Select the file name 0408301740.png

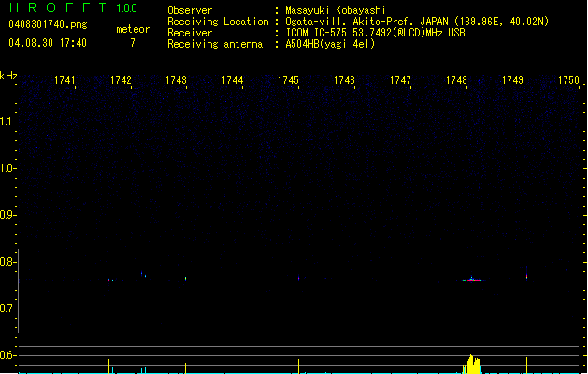pyautogui.click(x=48, y=24)
